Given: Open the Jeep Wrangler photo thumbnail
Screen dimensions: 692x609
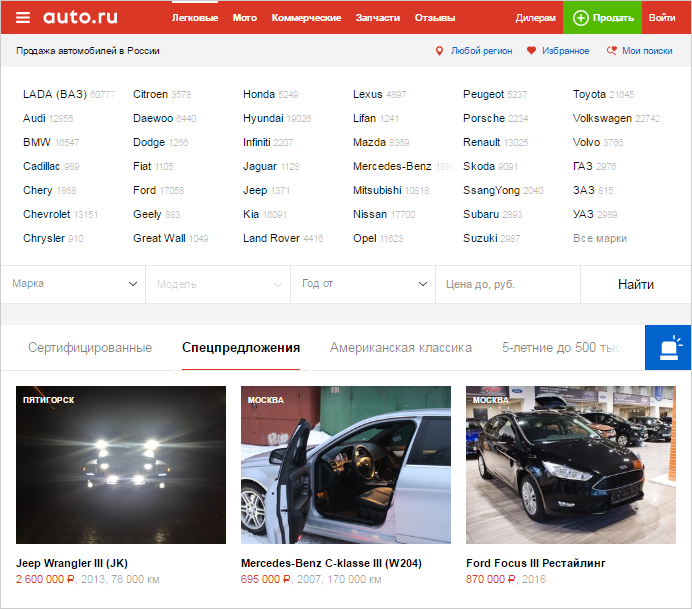Looking at the screenshot, I should (x=121, y=465).
